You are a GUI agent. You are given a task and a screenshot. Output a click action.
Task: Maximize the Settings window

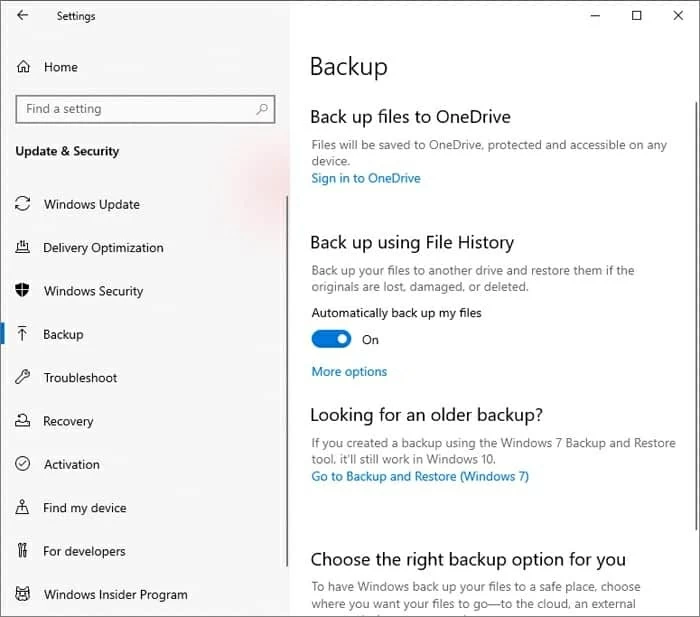[x=637, y=16]
